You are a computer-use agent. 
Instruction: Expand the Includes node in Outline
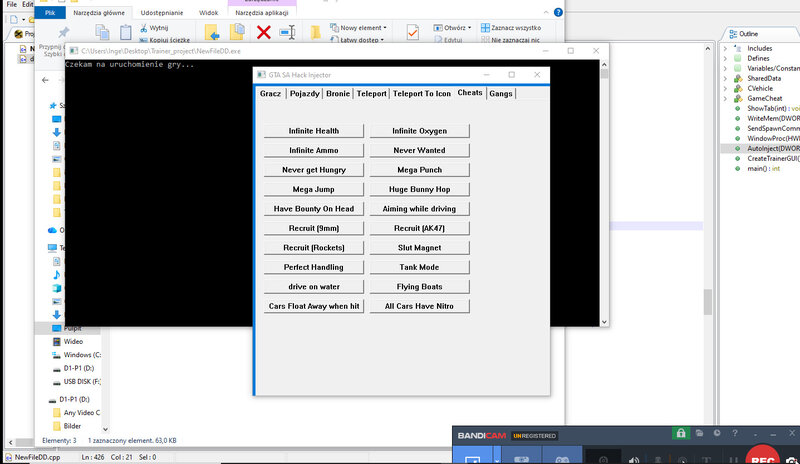pyautogui.click(x=726, y=48)
